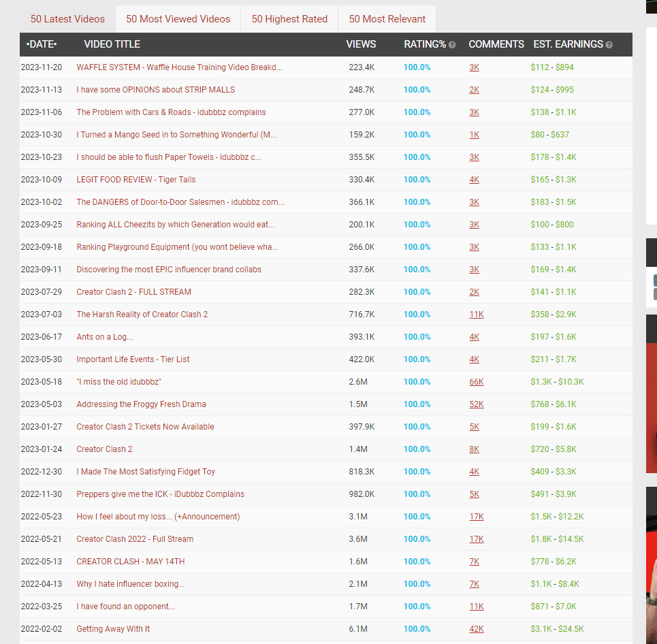Screen dimensions: 657x644
Task: Sort by the RATING% column header
Action: 425,44
